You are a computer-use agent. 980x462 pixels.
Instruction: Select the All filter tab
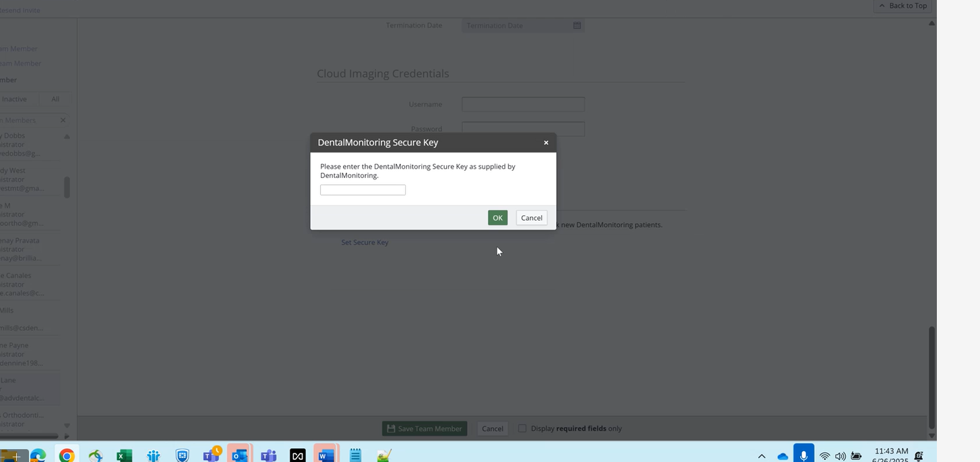[55, 99]
